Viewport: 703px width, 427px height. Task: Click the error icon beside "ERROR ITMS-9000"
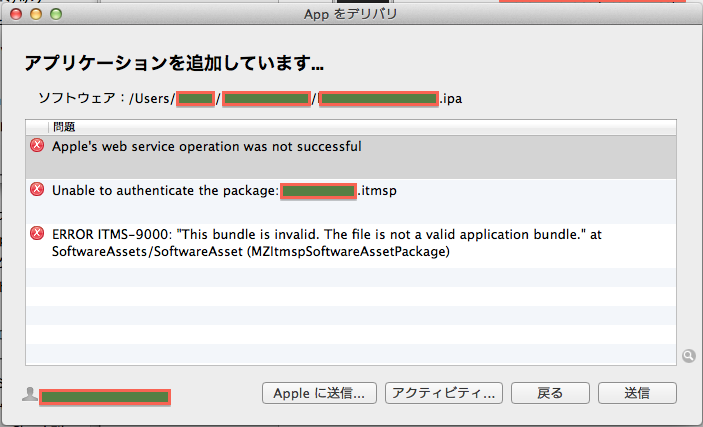(x=37, y=234)
